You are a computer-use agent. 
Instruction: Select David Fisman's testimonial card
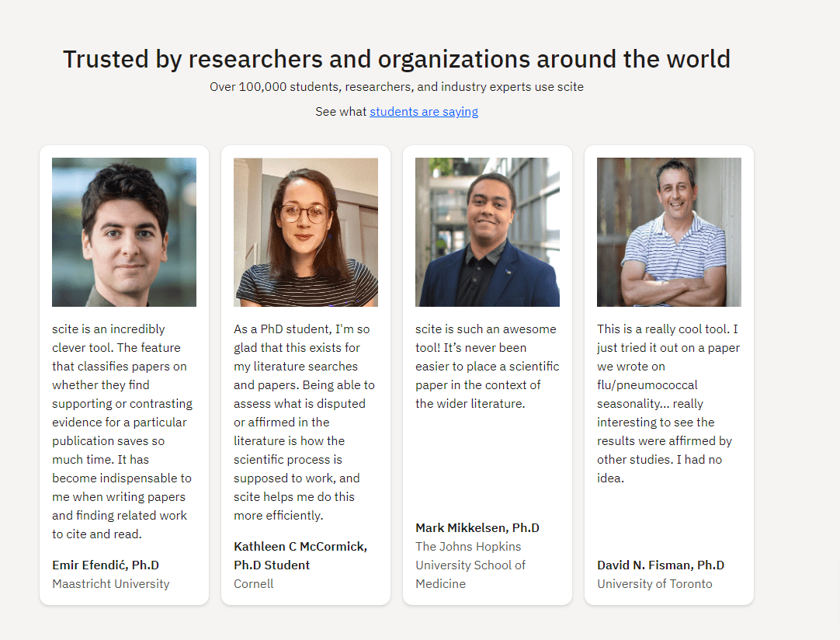[x=668, y=373]
